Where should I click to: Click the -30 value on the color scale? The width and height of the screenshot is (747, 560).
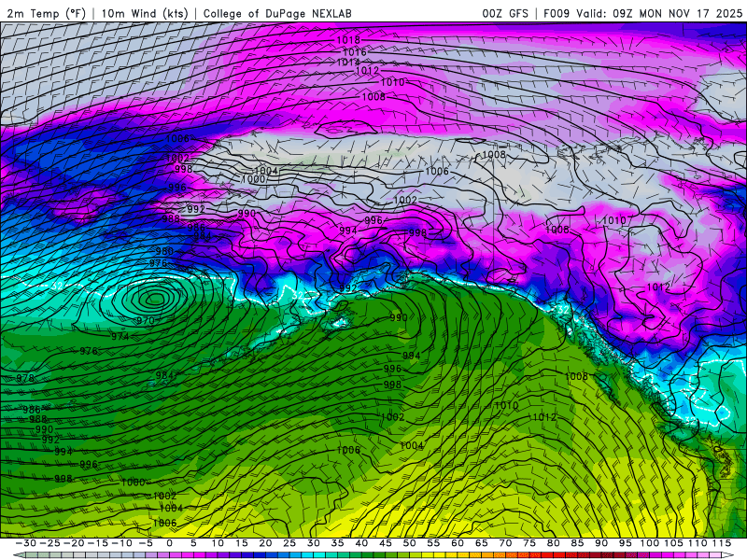[x=26, y=543]
